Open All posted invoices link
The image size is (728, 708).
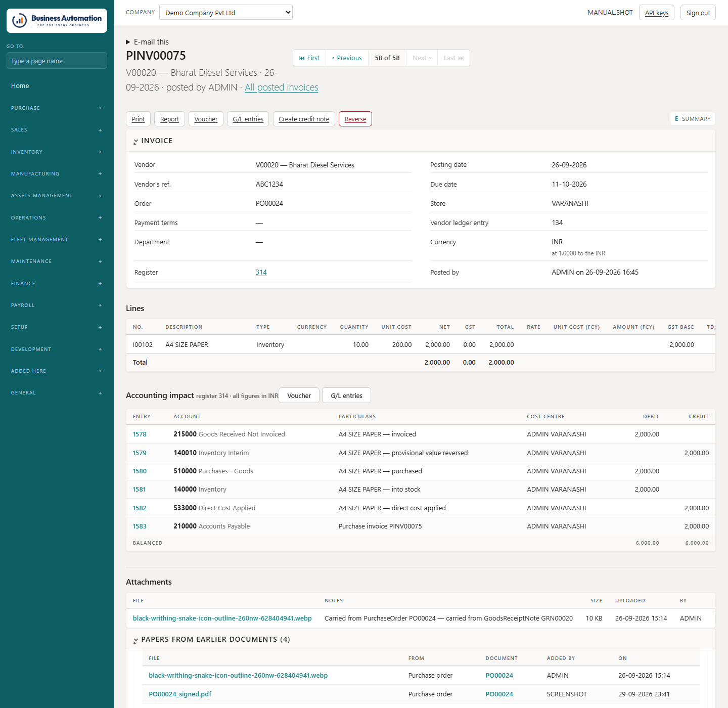pyautogui.click(x=282, y=87)
